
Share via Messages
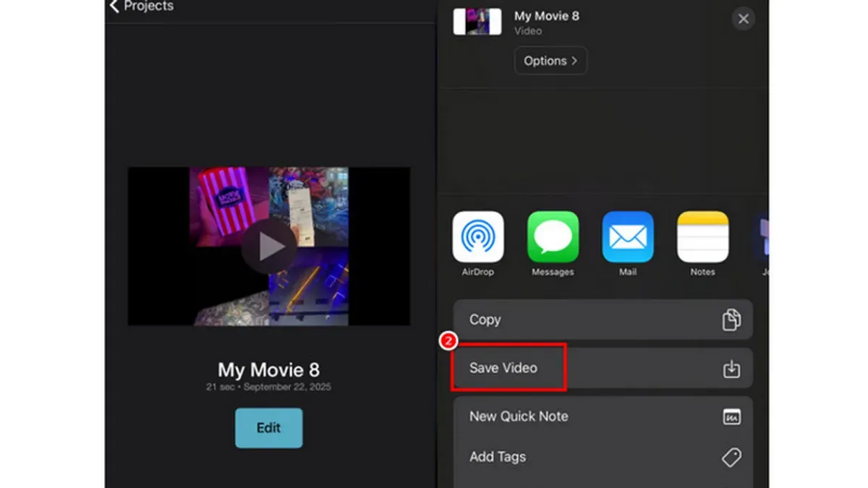(553, 244)
